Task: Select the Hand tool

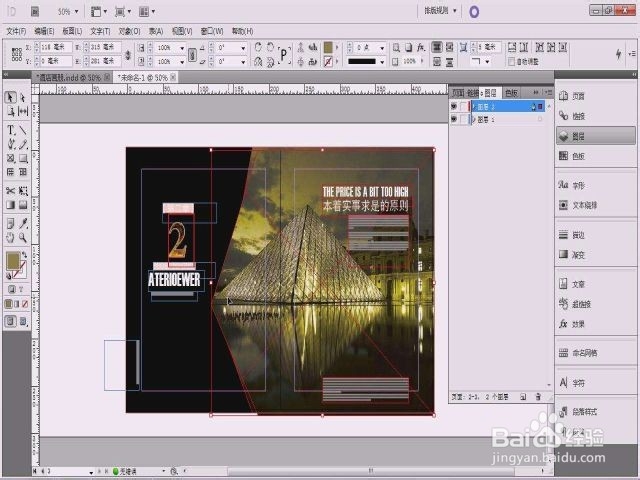Action: 11,237
